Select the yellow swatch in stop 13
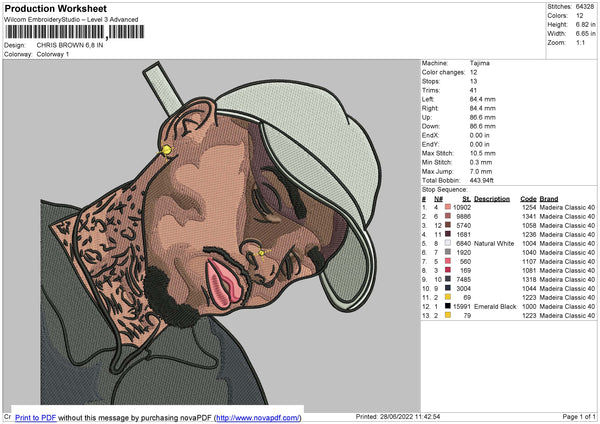This screenshot has height=424, width=600. (x=448, y=315)
